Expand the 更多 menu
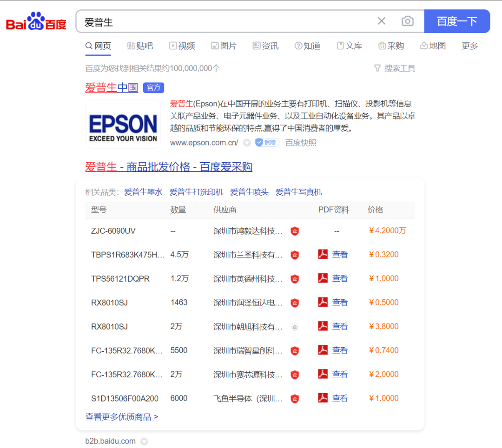This screenshot has width=502, height=448. (469, 46)
